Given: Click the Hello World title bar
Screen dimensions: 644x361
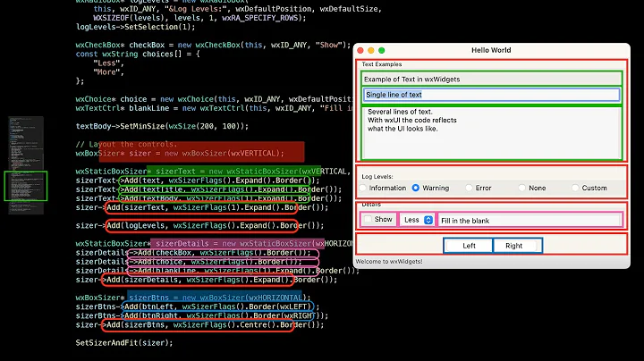Looking at the screenshot, I should pos(491,50).
